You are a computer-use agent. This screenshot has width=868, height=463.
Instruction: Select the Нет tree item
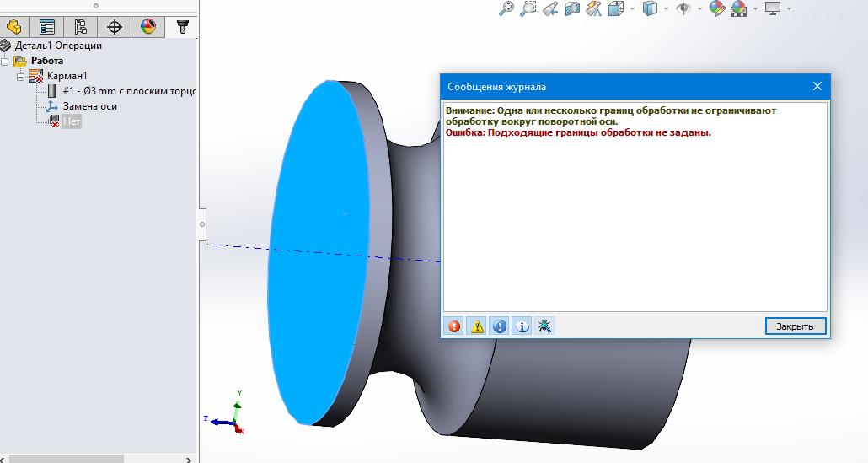pyautogui.click(x=72, y=121)
